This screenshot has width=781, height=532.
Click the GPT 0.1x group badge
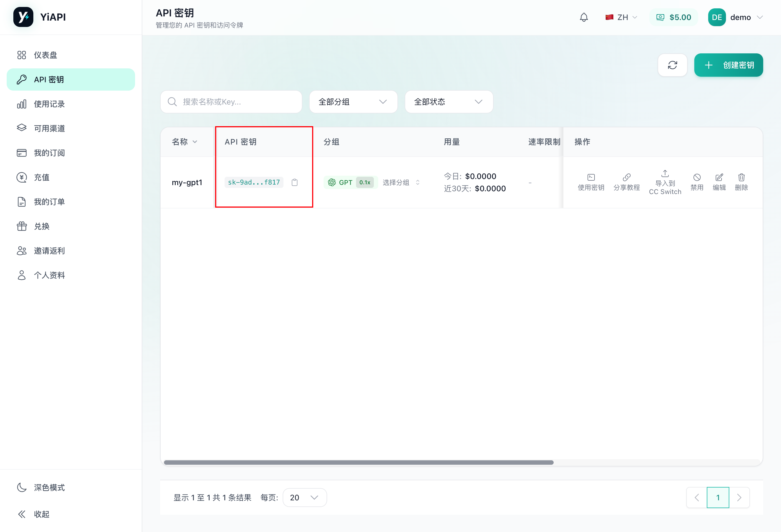click(350, 182)
